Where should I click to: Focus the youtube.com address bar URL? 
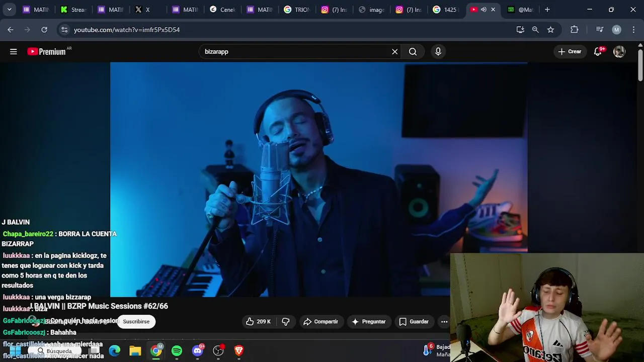tap(127, 30)
